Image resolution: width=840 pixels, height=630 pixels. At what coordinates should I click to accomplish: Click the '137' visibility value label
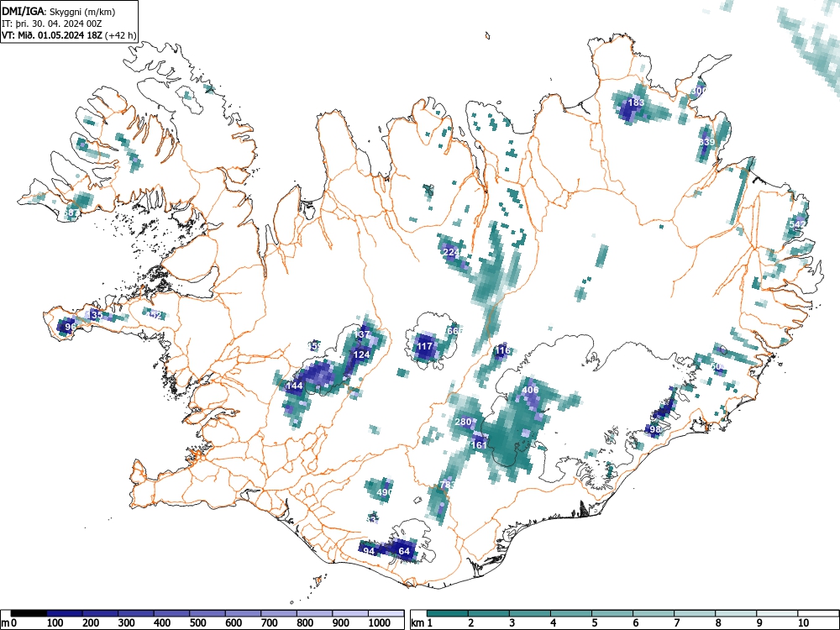pyautogui.click(x=361, y=334)
